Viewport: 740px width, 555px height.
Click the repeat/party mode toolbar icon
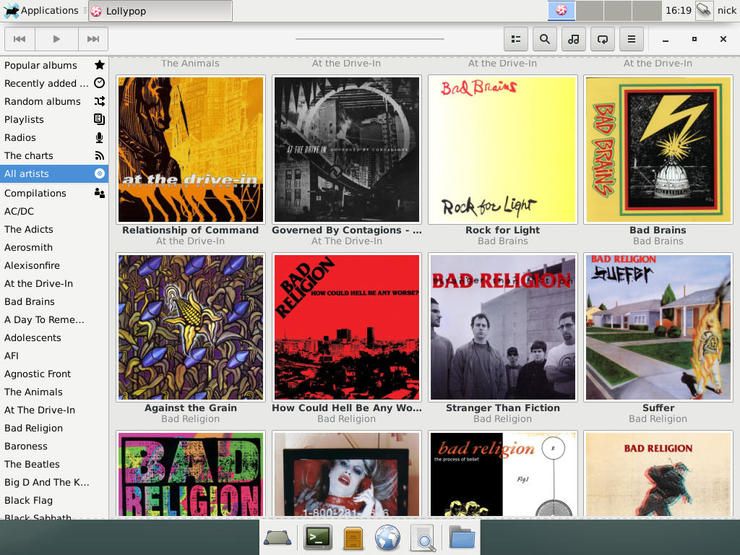click(603, 39)
